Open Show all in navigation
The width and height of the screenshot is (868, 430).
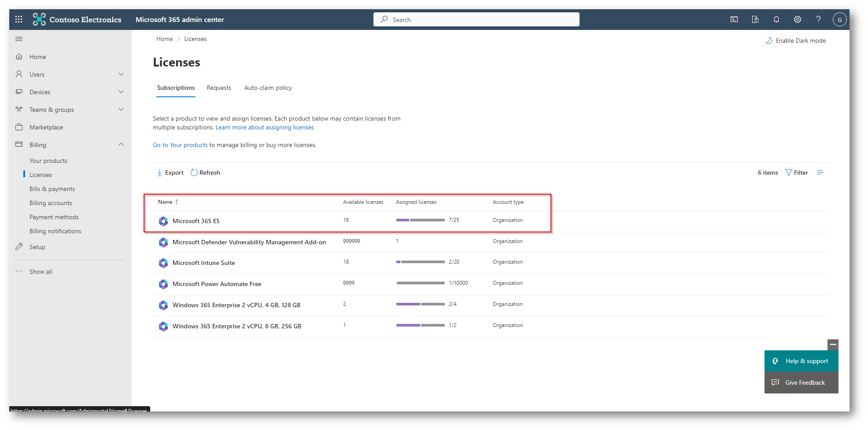41,272
